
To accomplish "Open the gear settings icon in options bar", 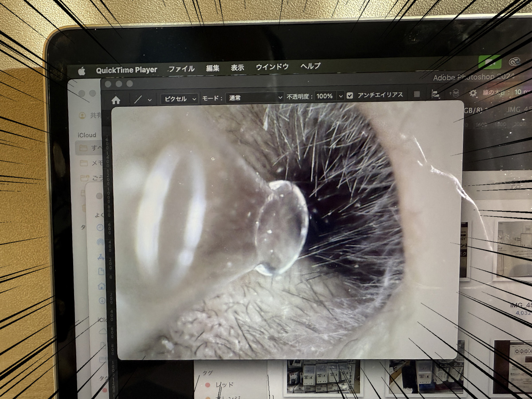I will (473, 93).
